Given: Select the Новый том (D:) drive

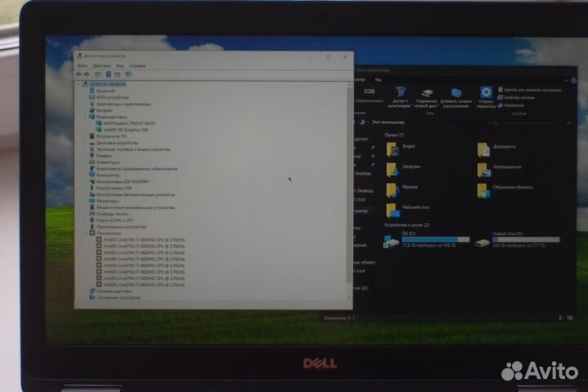Looking at the screenshot, I should pos(517,239).
